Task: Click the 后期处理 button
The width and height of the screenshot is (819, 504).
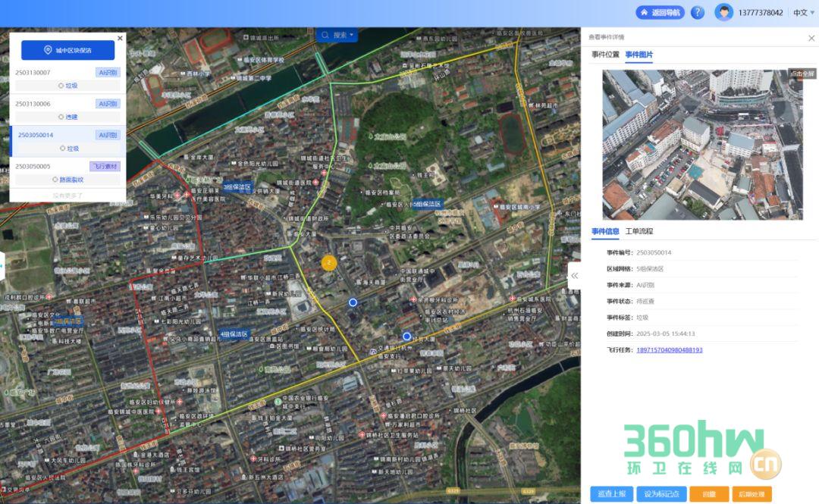Action: coord(752,494)
